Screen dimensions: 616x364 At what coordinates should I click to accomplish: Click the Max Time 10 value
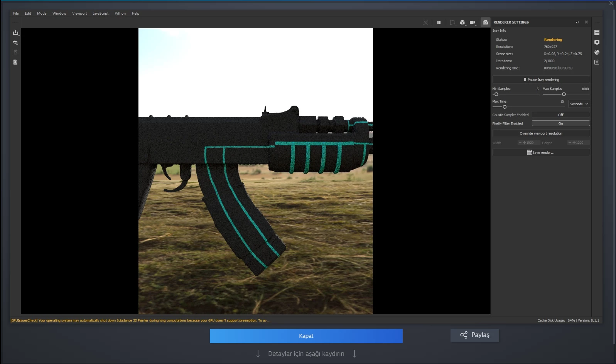562,102
